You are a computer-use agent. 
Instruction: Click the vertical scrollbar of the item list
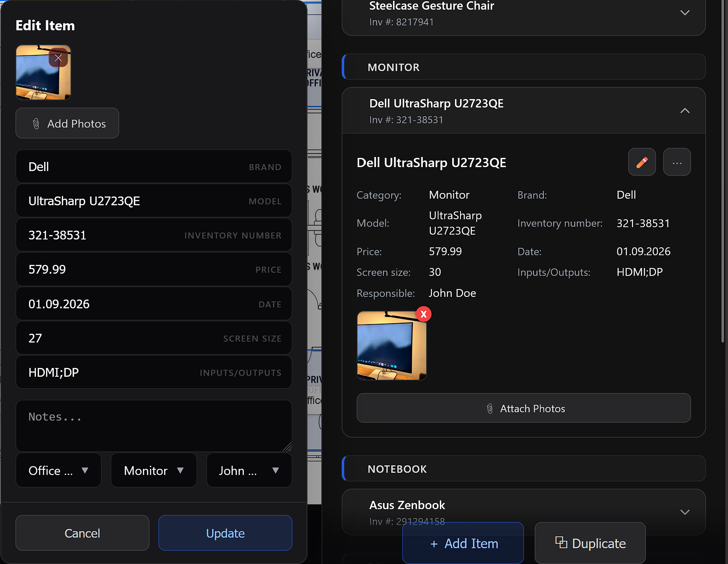(723, 171)
